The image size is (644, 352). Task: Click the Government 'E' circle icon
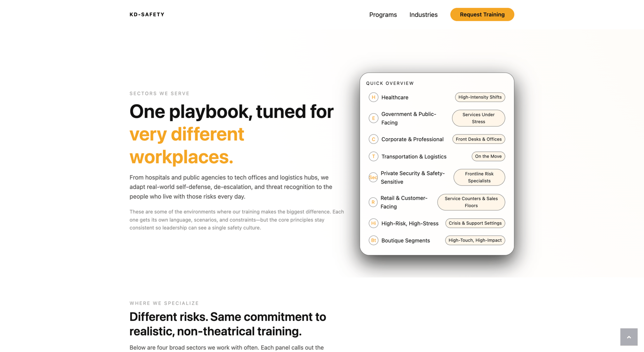373,118
